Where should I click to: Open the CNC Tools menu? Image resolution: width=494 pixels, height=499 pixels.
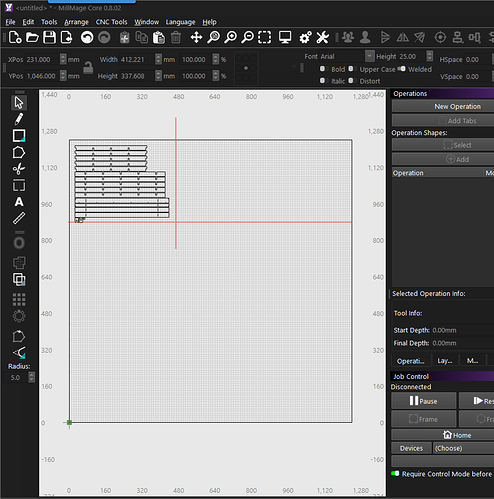pos(111,22)
